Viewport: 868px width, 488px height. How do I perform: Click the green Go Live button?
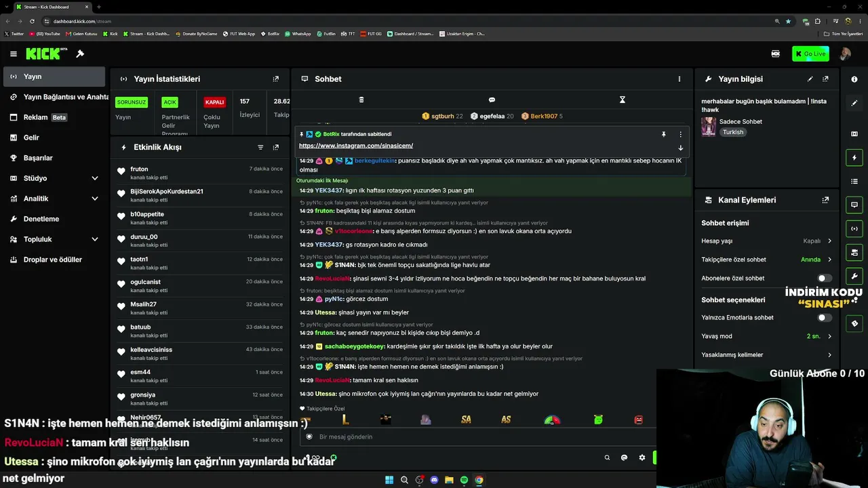[x=810, y=54]
